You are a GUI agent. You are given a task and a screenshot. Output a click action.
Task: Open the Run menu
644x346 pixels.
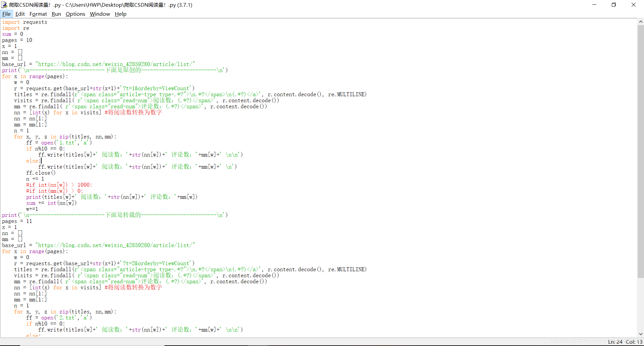(56, 14)
